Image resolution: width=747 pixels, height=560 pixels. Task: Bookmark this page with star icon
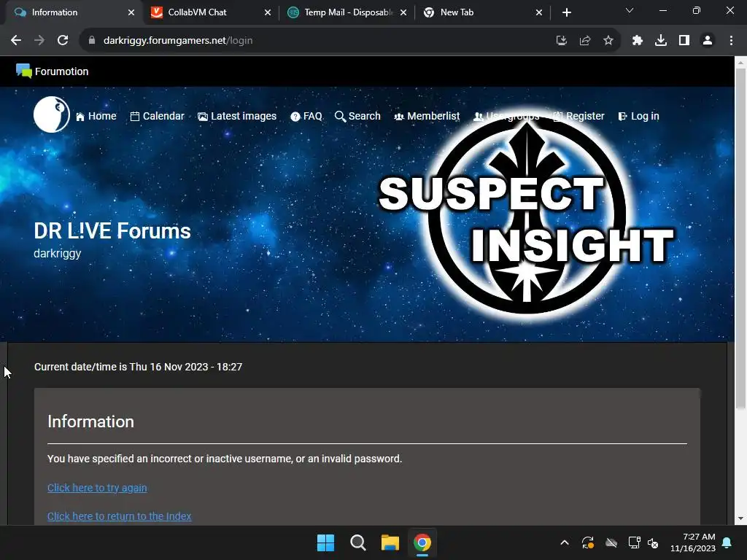pos(608,41)
